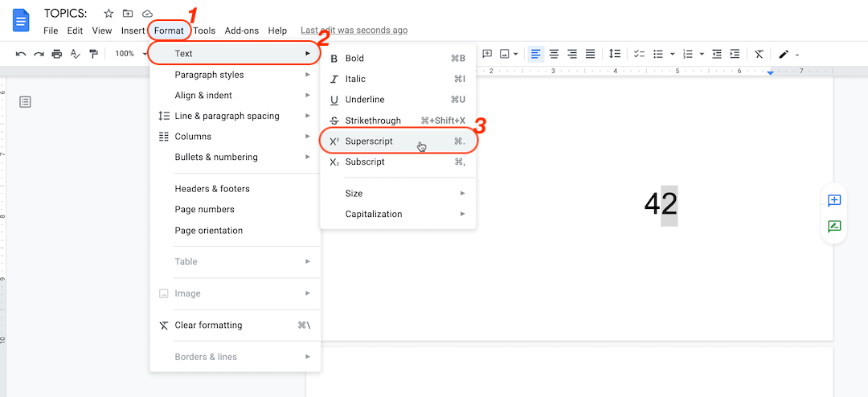The image size is (868, 397).
Task: Open the document outline icon
Action: pyautogui.click(x=26, y=102)
